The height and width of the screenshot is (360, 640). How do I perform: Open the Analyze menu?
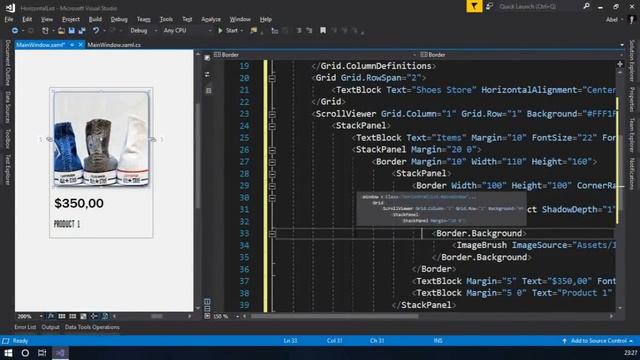pos(211,19)
